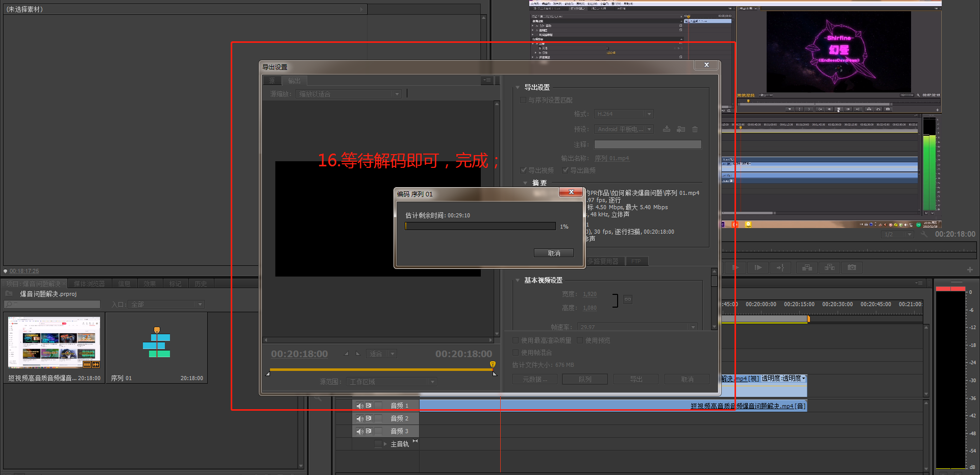Click the 注释 comment input field
This screenshot has height=475, width=980.
pyautogui.click(x=648, y=144)
